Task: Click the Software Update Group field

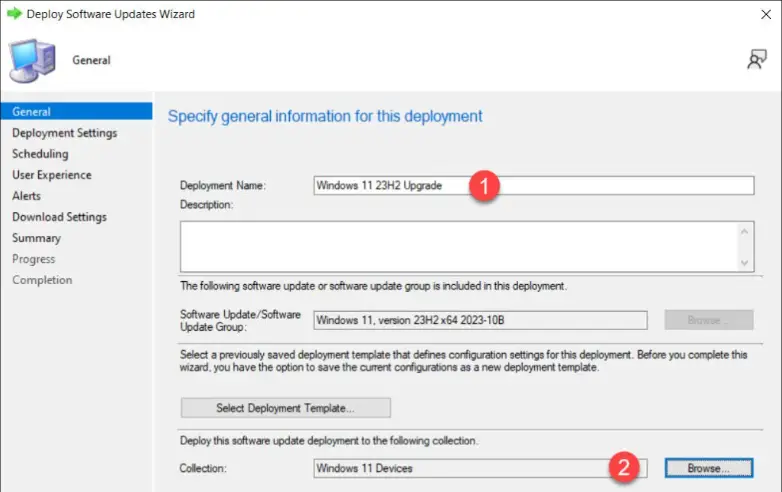Action: 479,320
